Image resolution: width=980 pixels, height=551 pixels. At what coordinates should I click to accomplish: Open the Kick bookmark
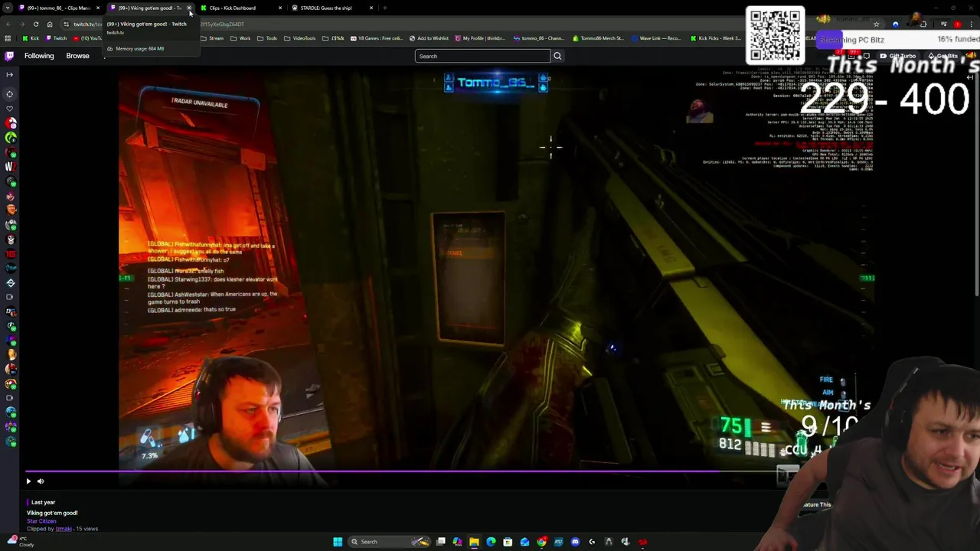pos(31,38)
